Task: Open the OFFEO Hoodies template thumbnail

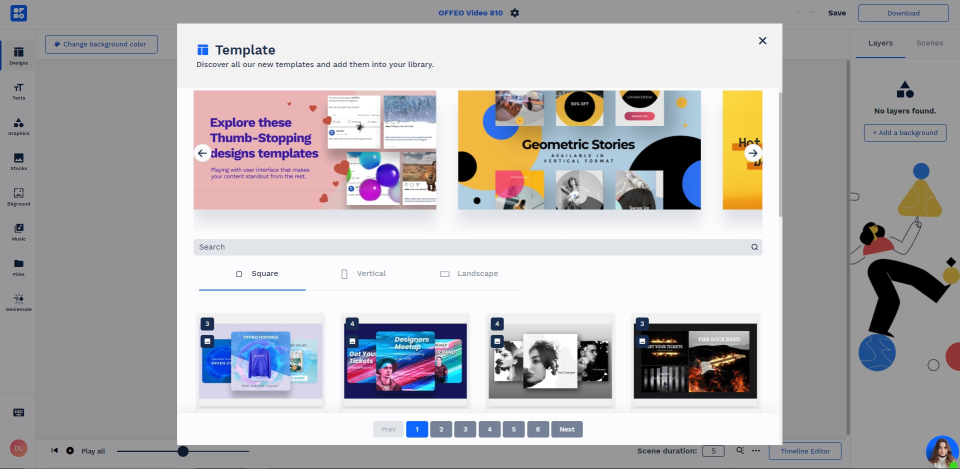Action: pyautogui.click(x=261, y=361)
